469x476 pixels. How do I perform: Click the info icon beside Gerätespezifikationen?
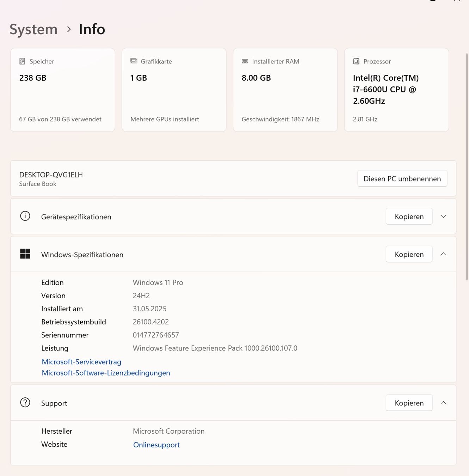click(25, 216)
